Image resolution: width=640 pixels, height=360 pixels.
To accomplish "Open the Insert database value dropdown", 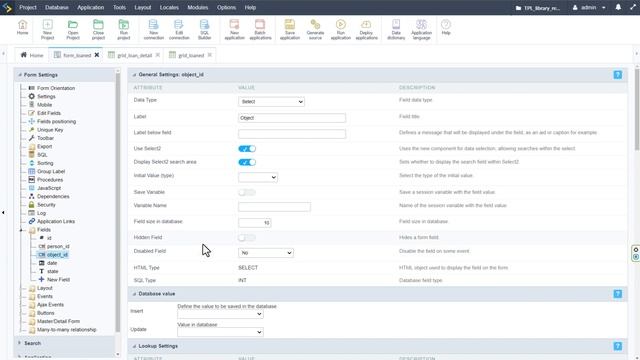I will 220,314.
